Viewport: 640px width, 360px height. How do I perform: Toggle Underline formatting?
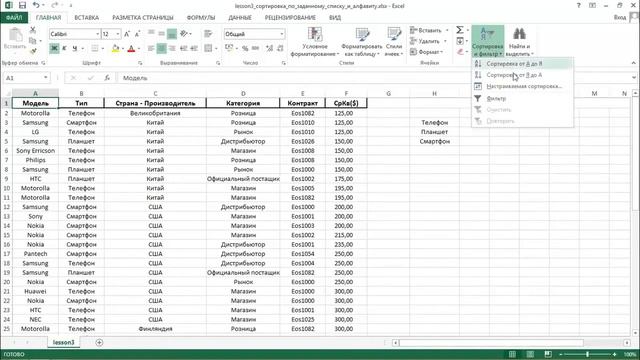pyautogui.click(x=75, y=49)
